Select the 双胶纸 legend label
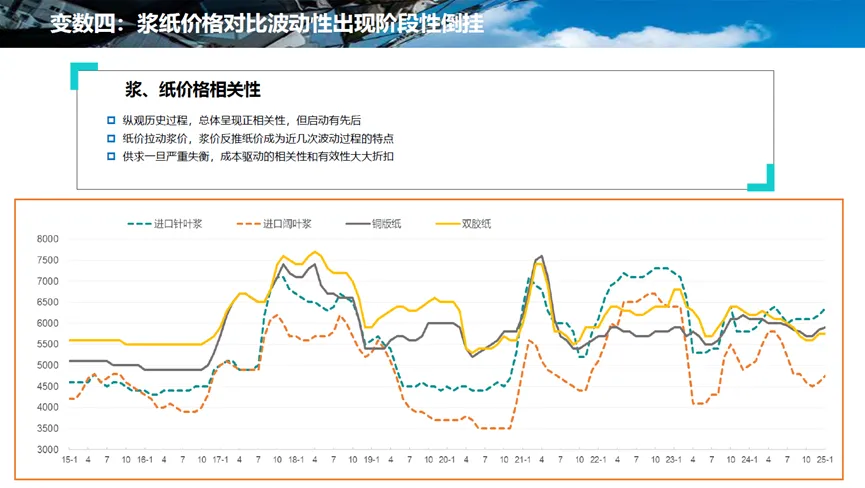 476,224
